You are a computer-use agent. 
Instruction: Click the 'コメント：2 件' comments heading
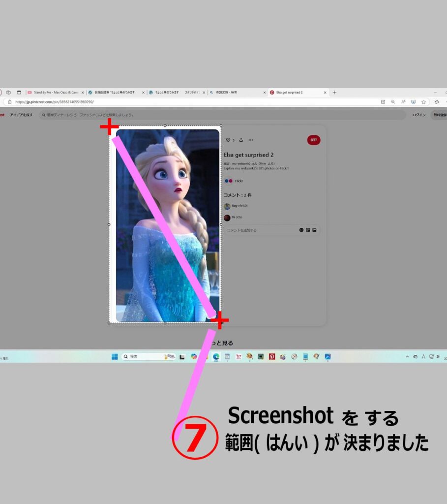[238, 195]
